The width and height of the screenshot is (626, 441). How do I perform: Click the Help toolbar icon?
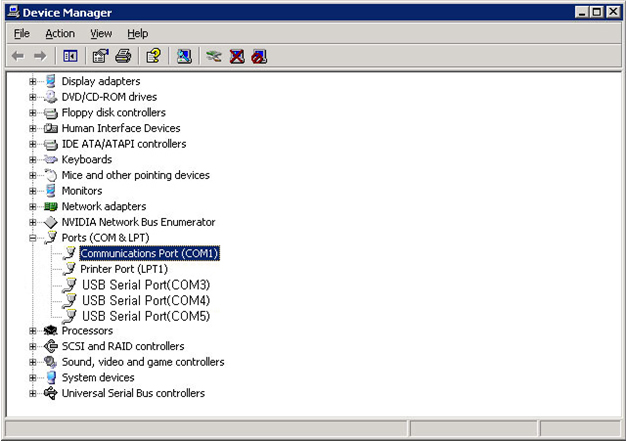[x=153, y=56]
